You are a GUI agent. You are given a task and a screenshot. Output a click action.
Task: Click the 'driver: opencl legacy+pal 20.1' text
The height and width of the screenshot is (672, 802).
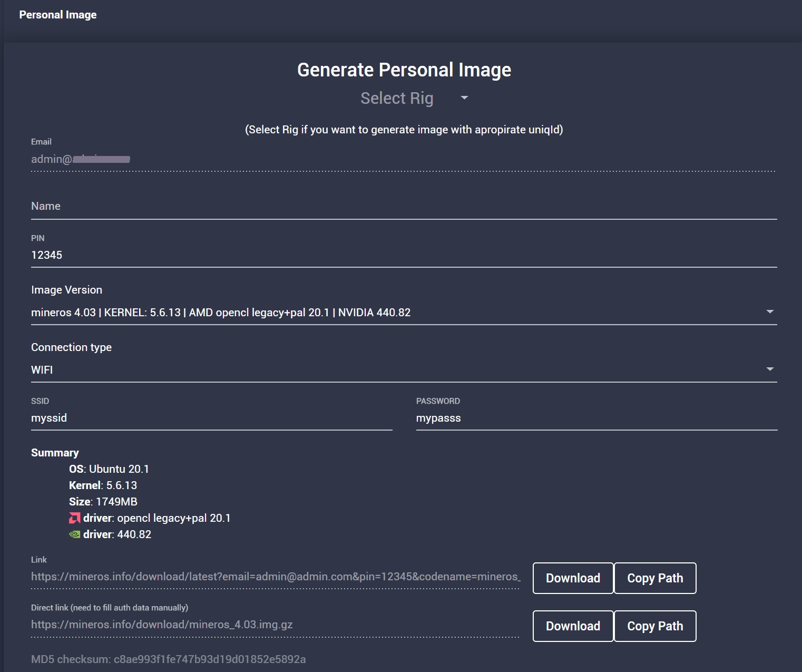tap(157, 518)
